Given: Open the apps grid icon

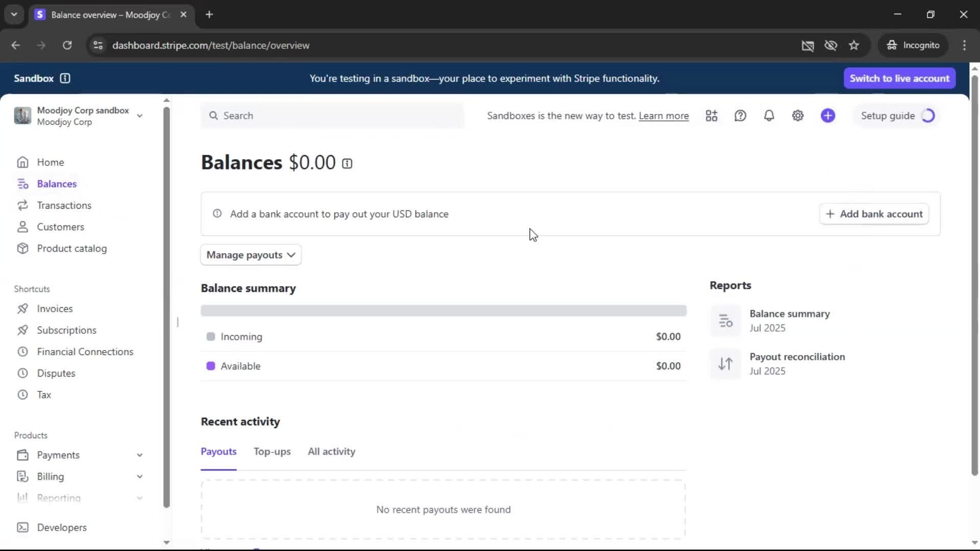Looking at the screenshot, I should point(712,116).
